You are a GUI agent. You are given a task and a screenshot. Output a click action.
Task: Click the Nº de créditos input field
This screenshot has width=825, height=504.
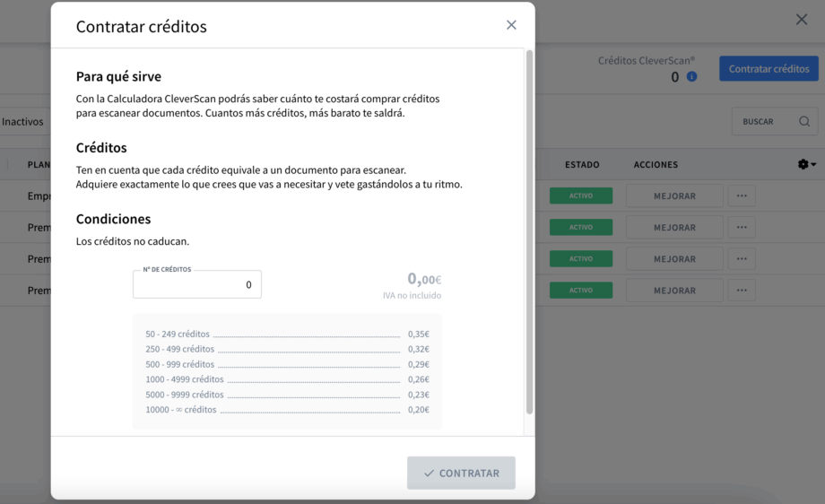pyautogui.click(x=197, y=285)
